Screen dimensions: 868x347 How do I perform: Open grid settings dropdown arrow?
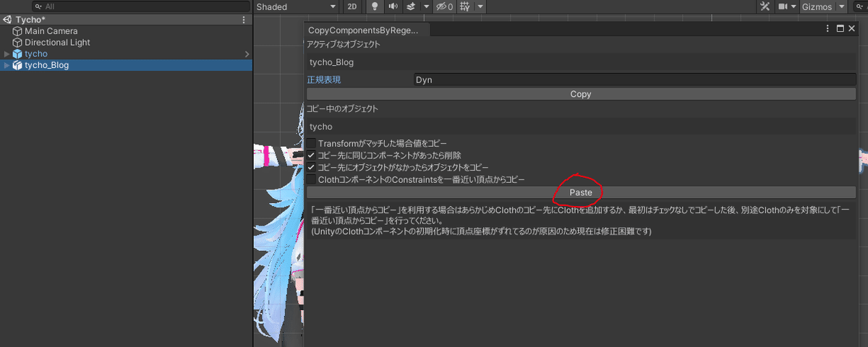click(480, 7)
